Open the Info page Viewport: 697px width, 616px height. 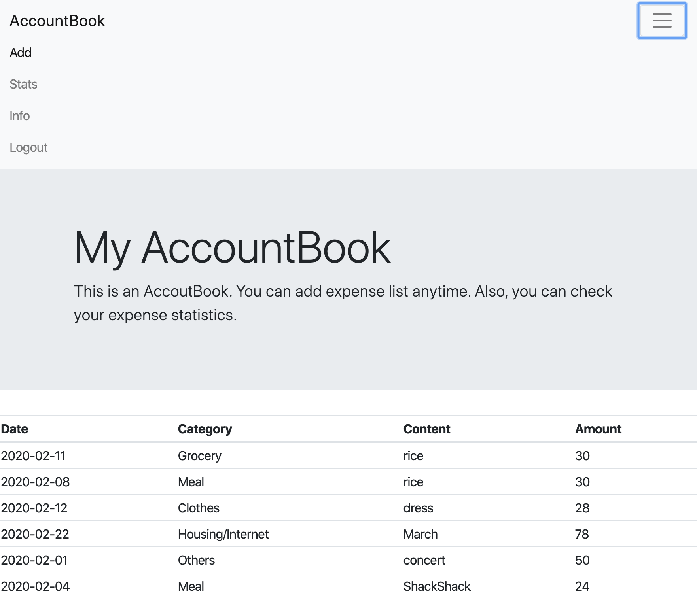click(20, 115)
